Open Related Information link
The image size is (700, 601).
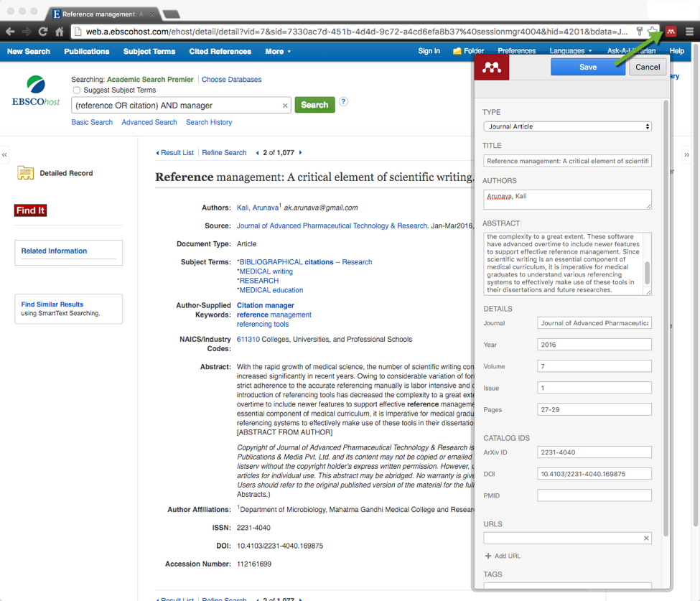tap(54, 251)
